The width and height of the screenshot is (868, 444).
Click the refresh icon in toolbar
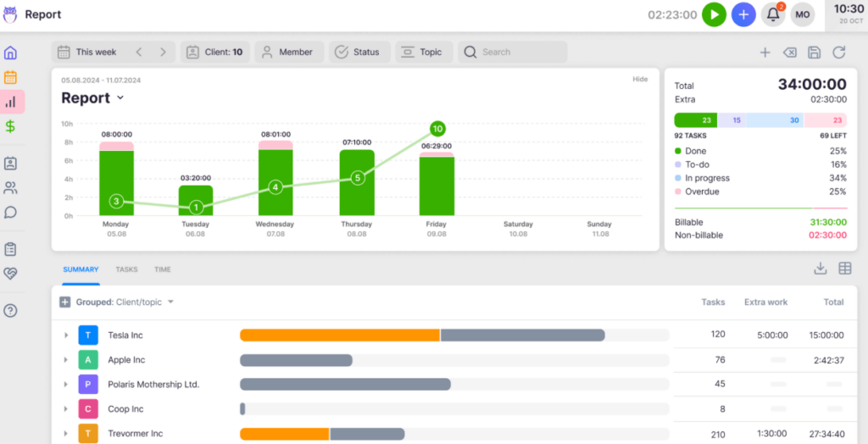click(838, 53)
